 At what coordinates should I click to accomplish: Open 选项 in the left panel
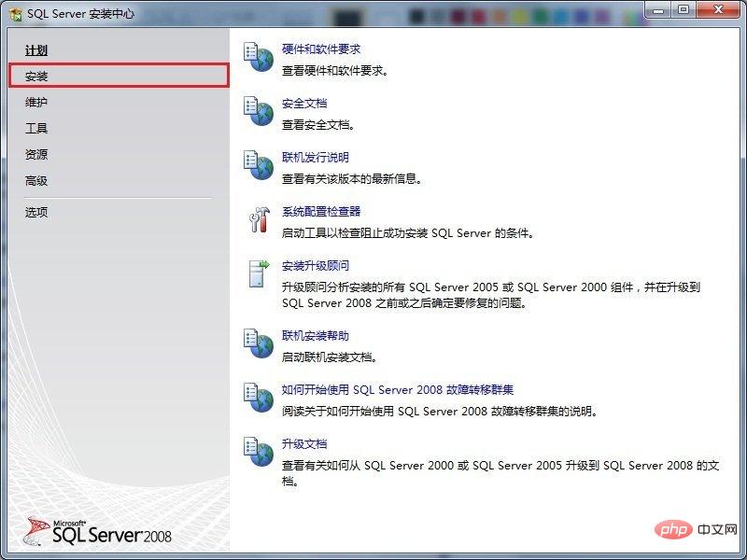[36, 212]
